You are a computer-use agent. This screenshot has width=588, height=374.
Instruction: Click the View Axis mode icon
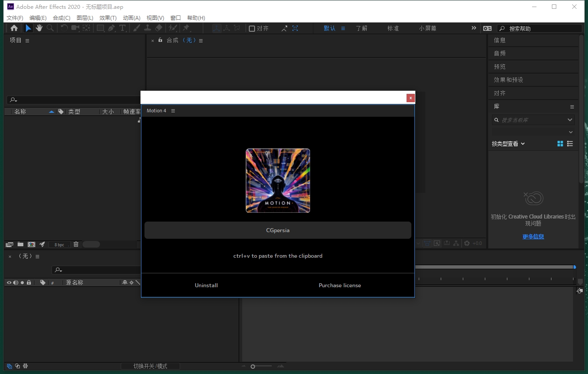tap(237, 28)
